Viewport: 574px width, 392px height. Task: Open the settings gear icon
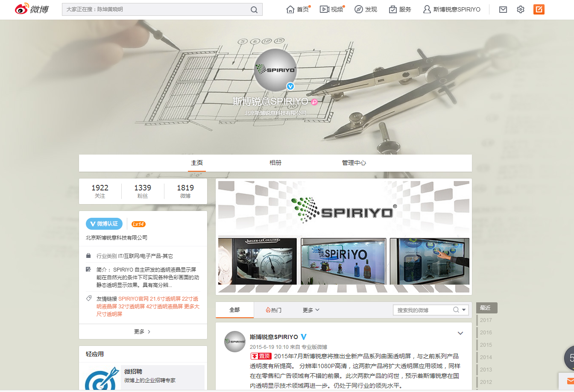pyautogui.click(x=521, y=9)
